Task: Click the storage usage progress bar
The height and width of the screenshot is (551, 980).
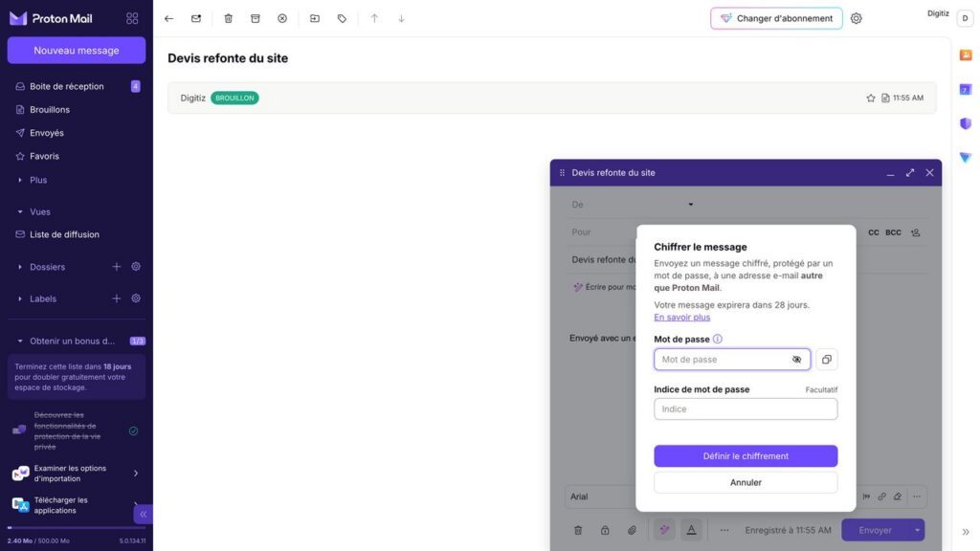Action: pos(77,528)
